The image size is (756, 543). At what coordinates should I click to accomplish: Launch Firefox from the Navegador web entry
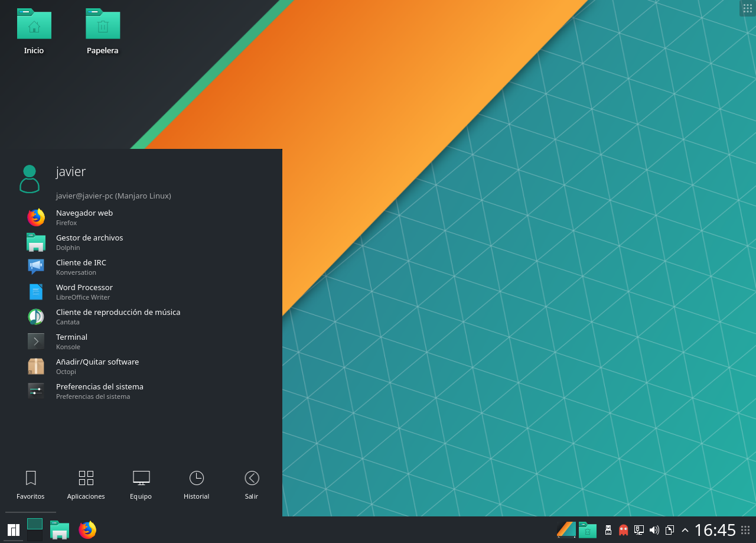(84, 217)
